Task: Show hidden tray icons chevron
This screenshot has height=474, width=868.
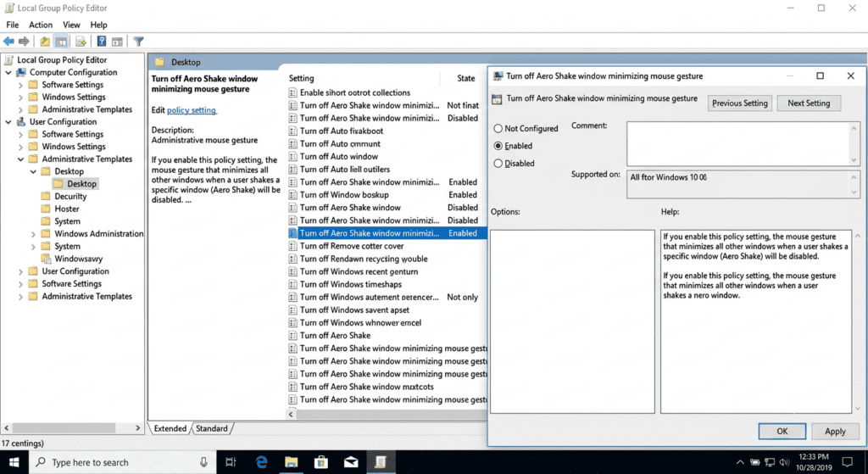Action: click(739, 462)
